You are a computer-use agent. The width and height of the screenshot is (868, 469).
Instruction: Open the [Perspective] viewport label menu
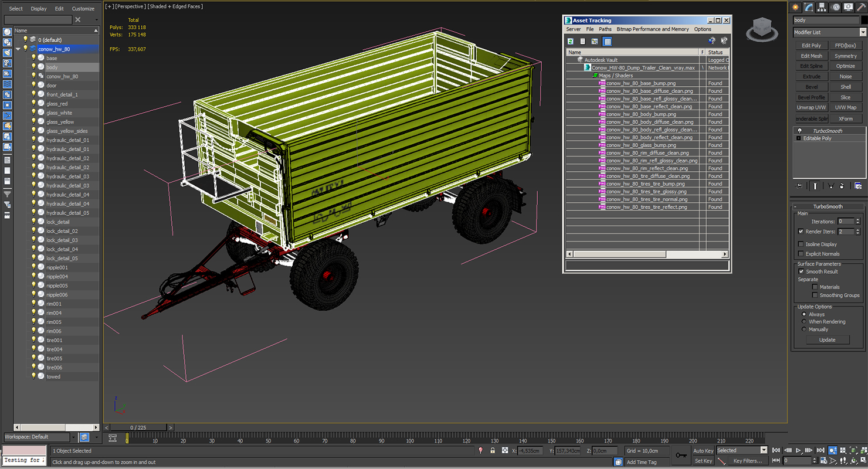(x=130, y=6)
